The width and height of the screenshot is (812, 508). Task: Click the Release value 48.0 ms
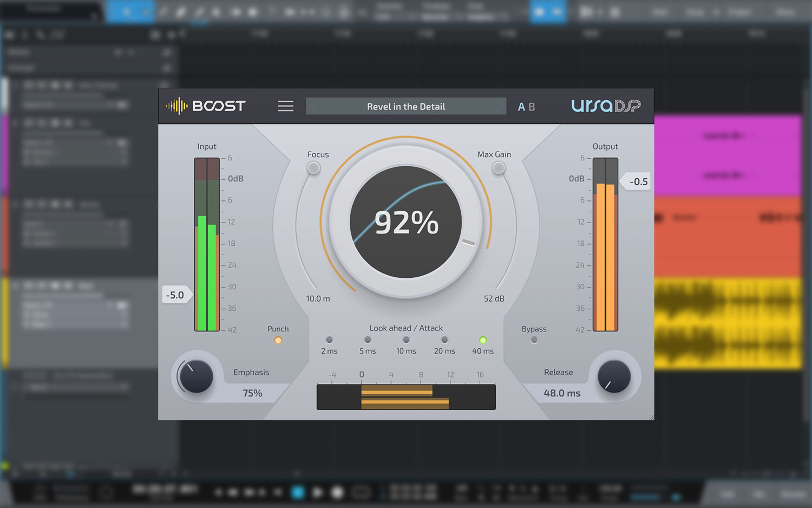tap(562, 393)
